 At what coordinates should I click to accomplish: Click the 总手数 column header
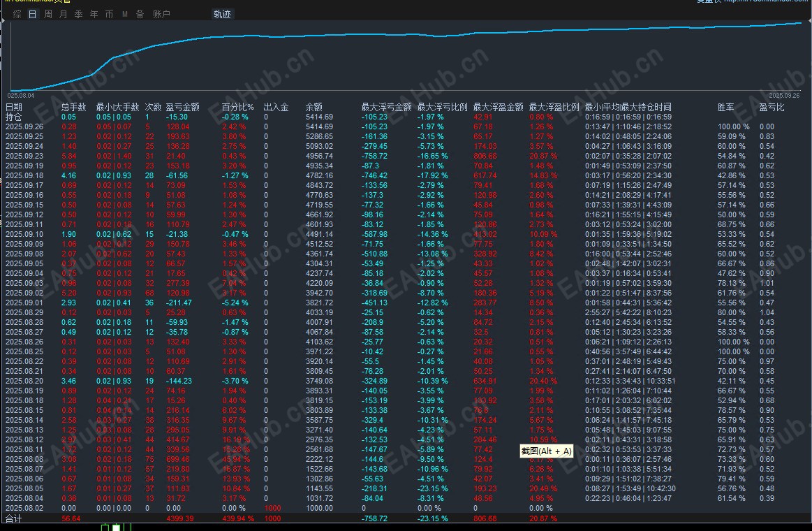[73, 107]
